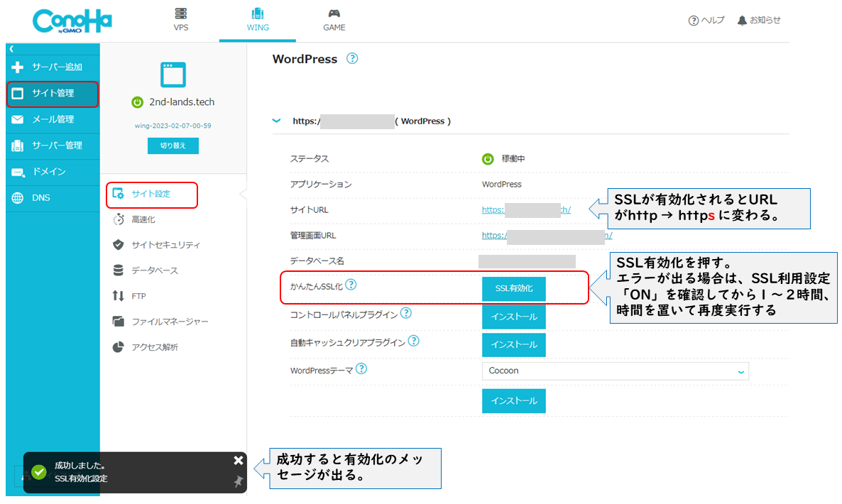
Task: Open the 管理画面URL https link
Action: click(x=547, y=235)
